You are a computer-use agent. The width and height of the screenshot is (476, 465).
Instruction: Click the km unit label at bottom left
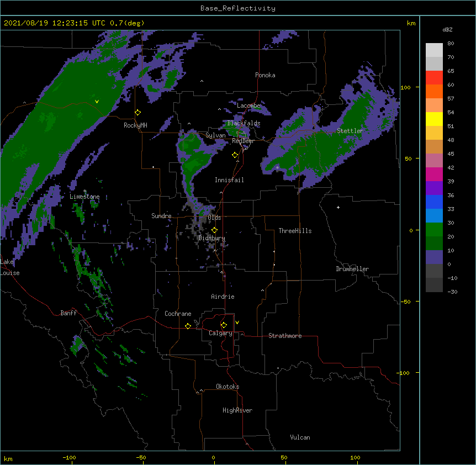click(8, 458)
